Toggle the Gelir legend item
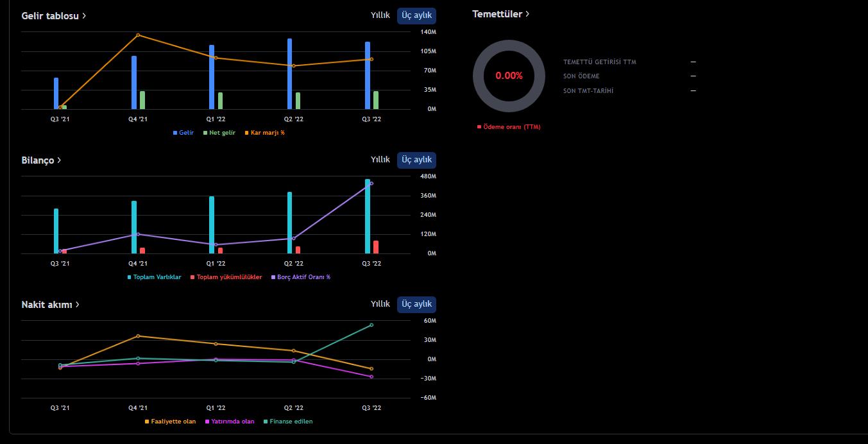 tap(183, 133)
